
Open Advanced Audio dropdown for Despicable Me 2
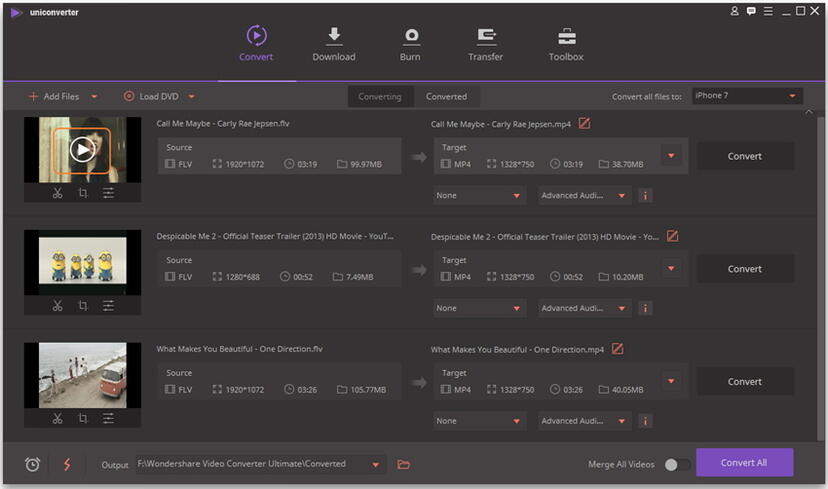(x=584, y=308)
